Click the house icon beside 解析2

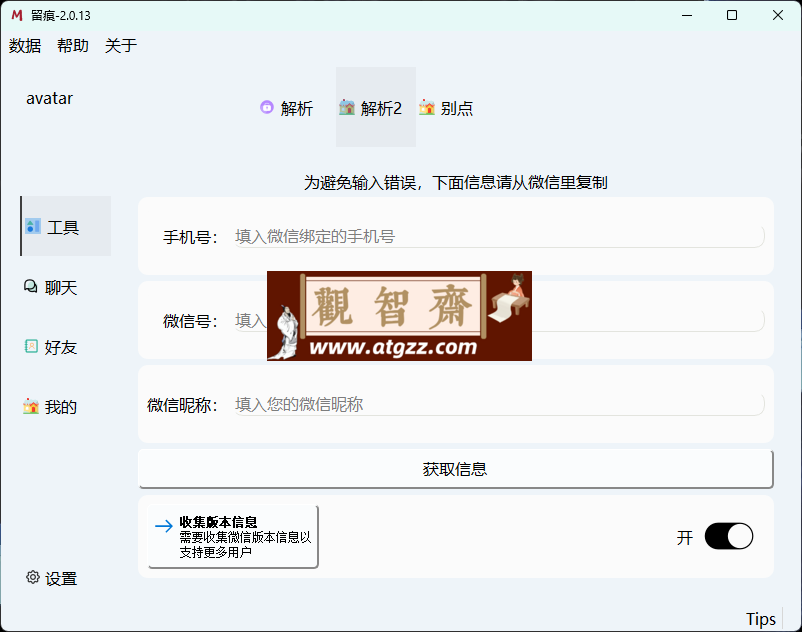tap(347, 107)
